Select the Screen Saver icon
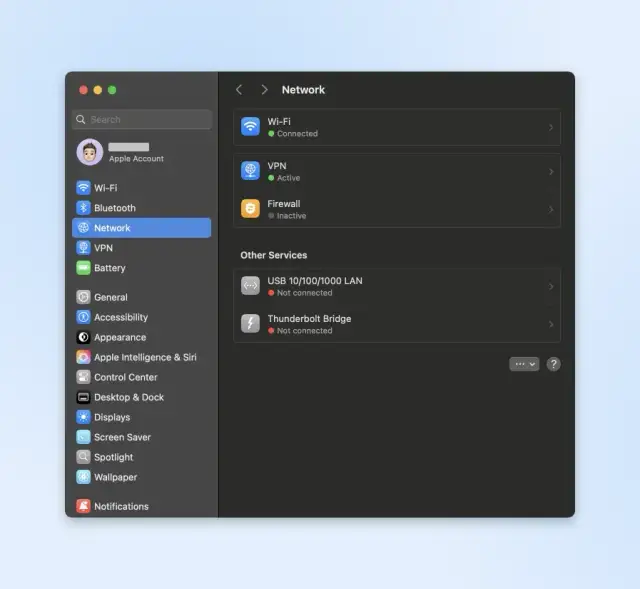Image resolution: width=640 pixels, height=589 pixels. [83, 437]
